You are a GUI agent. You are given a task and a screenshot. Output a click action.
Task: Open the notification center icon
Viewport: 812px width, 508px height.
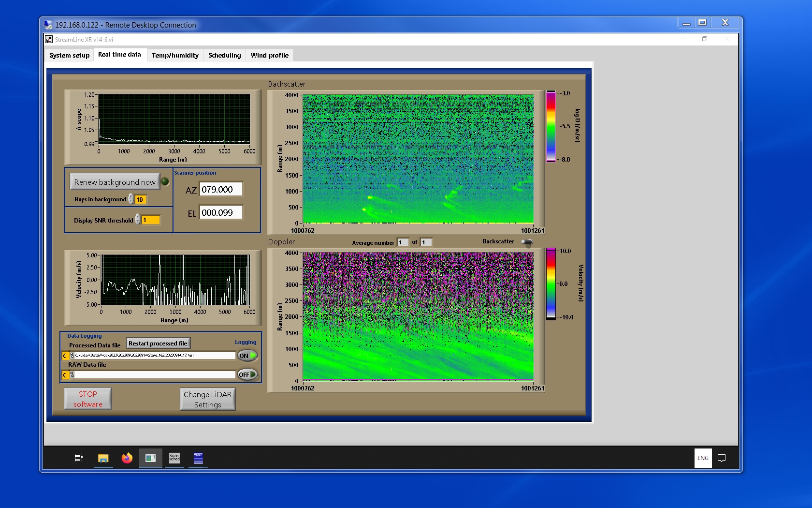(722, 458)
